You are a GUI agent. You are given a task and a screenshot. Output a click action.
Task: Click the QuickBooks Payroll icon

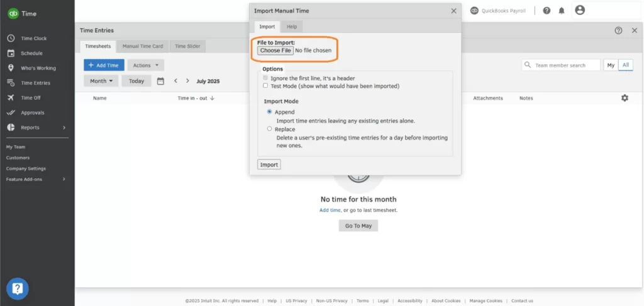(x=474, y=11)
